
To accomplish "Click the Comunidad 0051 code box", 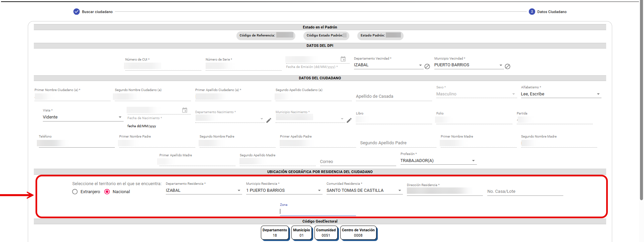I will [326, 233].
